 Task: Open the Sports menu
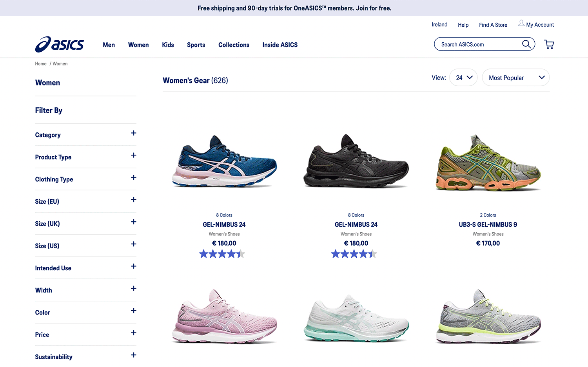[196, 45]
